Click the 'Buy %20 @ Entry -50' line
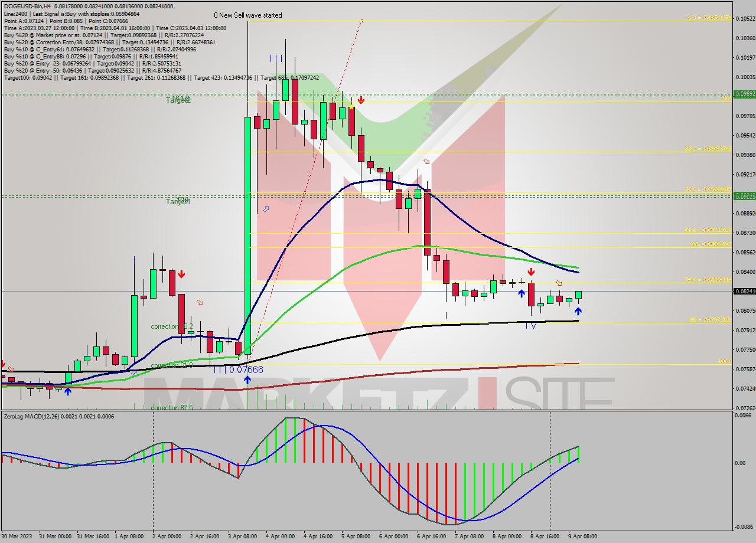The width and height of the screenshot is (756, 543). tap(92, 70)
